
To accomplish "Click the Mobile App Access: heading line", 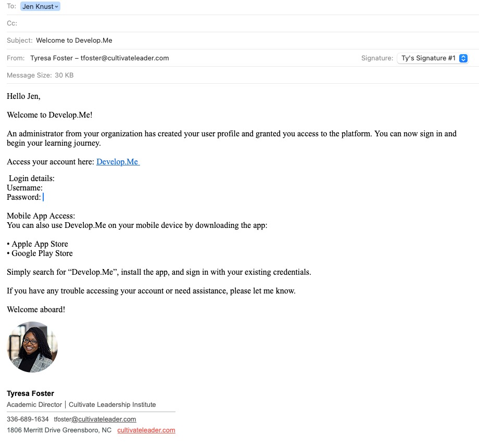I will click(41, 216).
